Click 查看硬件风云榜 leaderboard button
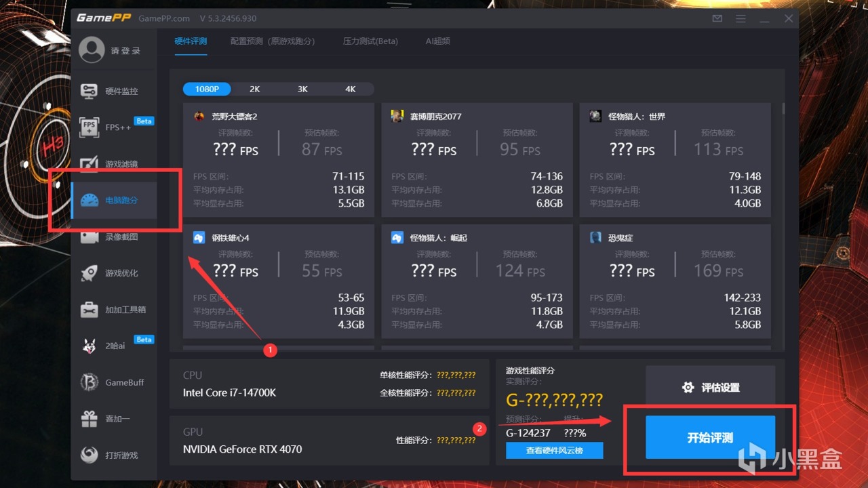 pyautogui.click(x=554, y=450)
